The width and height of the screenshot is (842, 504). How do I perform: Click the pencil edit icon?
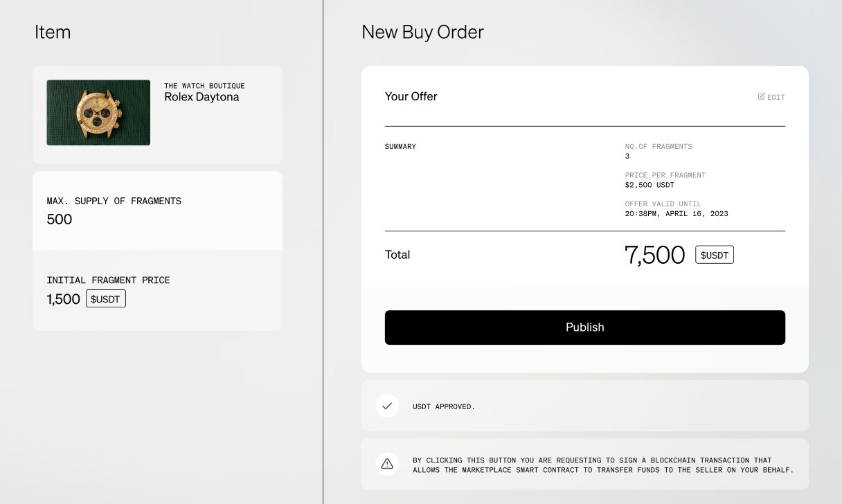pos(762,97)
